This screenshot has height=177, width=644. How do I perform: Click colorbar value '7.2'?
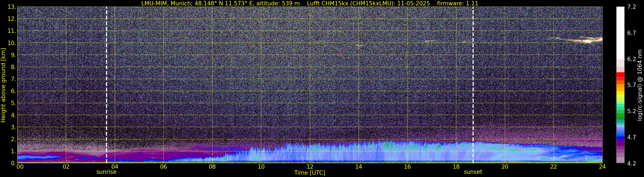632,7
